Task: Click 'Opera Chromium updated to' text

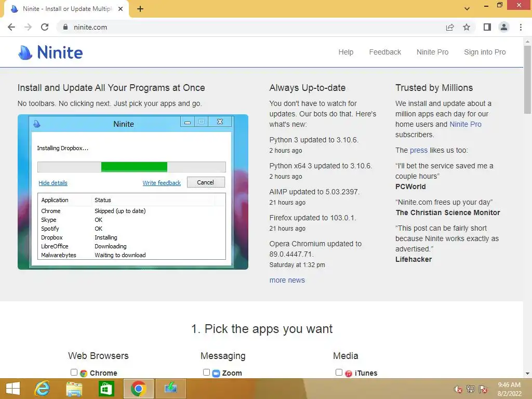Action: 315,244
